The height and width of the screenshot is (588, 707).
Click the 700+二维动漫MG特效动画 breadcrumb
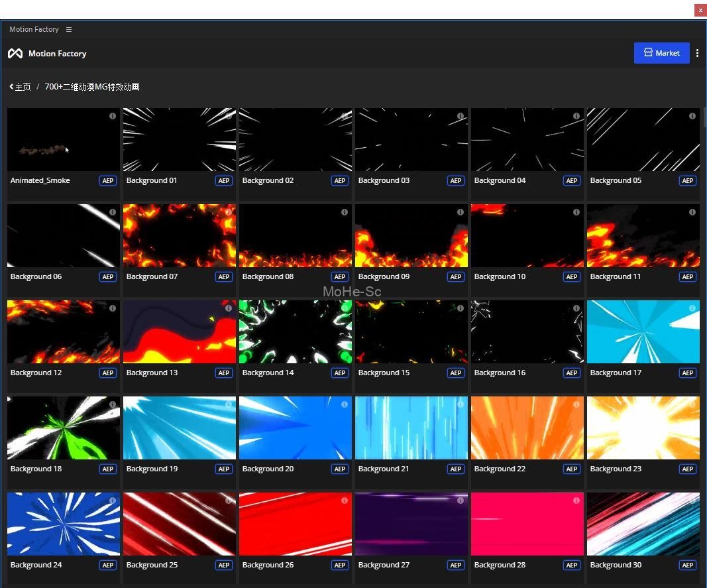(x=92, y=87)
